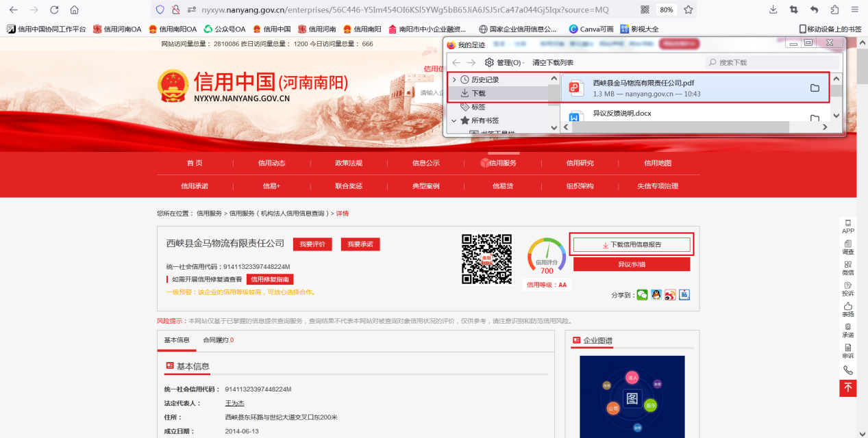Open the 信用研究 navigation item
Image resolution: width=868 pixels, height=438 pixels.
click(580, 163)
